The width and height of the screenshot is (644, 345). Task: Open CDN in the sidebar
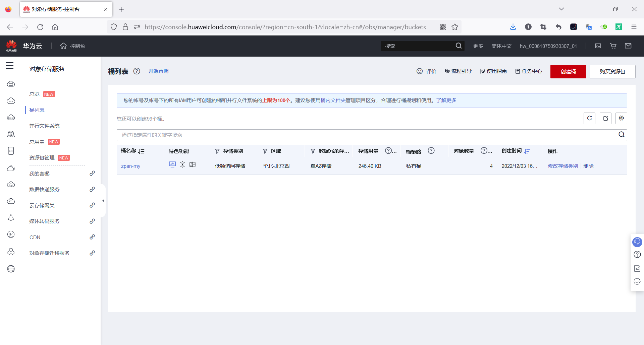(35, 237)
